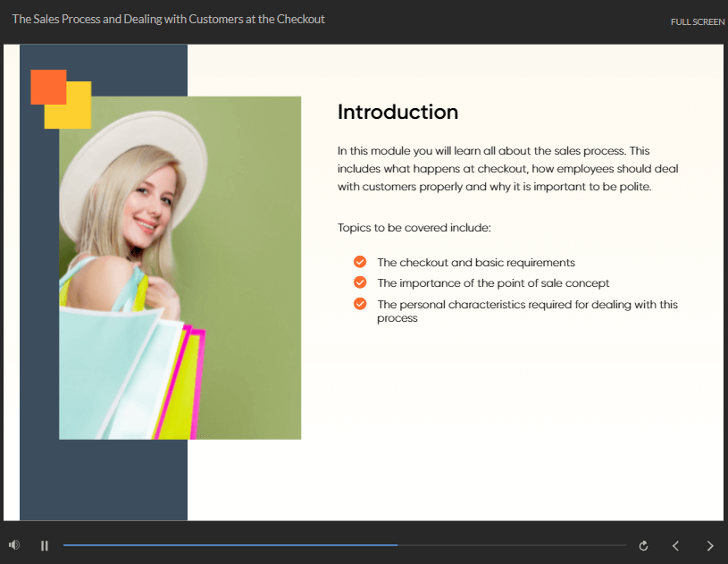Advance to the next slide arrow
This screenshot has height=564, width=728.
point(710,545)
